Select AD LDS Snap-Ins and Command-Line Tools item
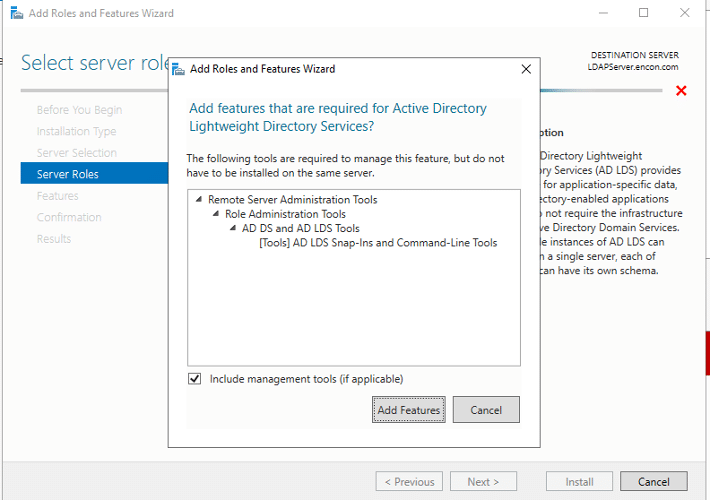The width and height of the screenshot is (710, 500). [x=377, y=242]
